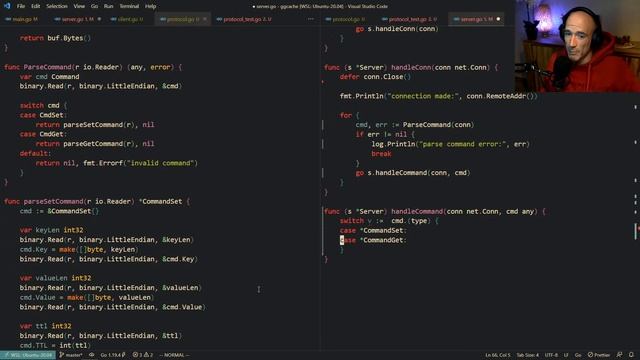This screenshot has height=360, width=640.
Task: Click 'var keyLen int32' line
Action: (x=51, y=230)
